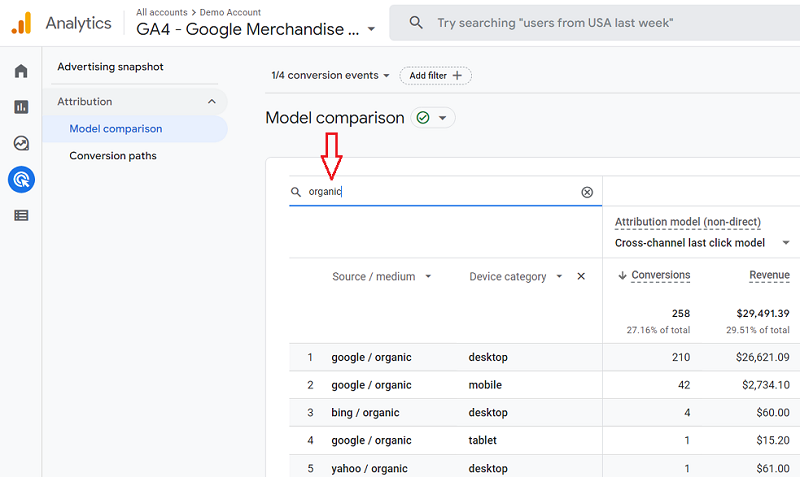Clear the organic search text
This screenshot has height=477, width=800.
[587, 192]
